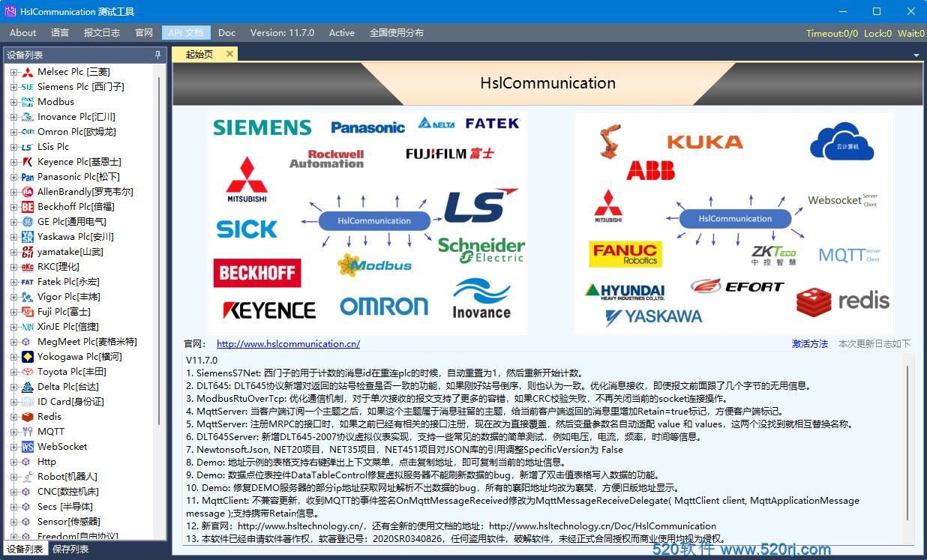Click the 本次更新日志如下 label
Screen dimensions: 927x560
point(874,344)
